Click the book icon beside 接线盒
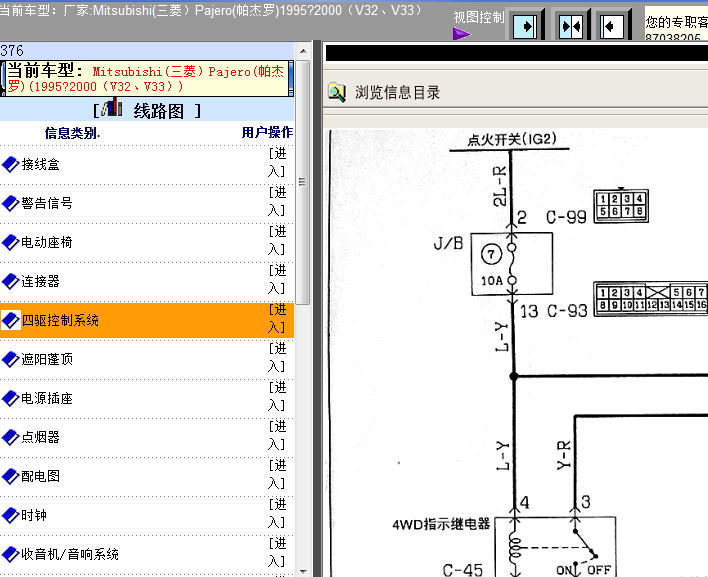 [x=10, y=164]
